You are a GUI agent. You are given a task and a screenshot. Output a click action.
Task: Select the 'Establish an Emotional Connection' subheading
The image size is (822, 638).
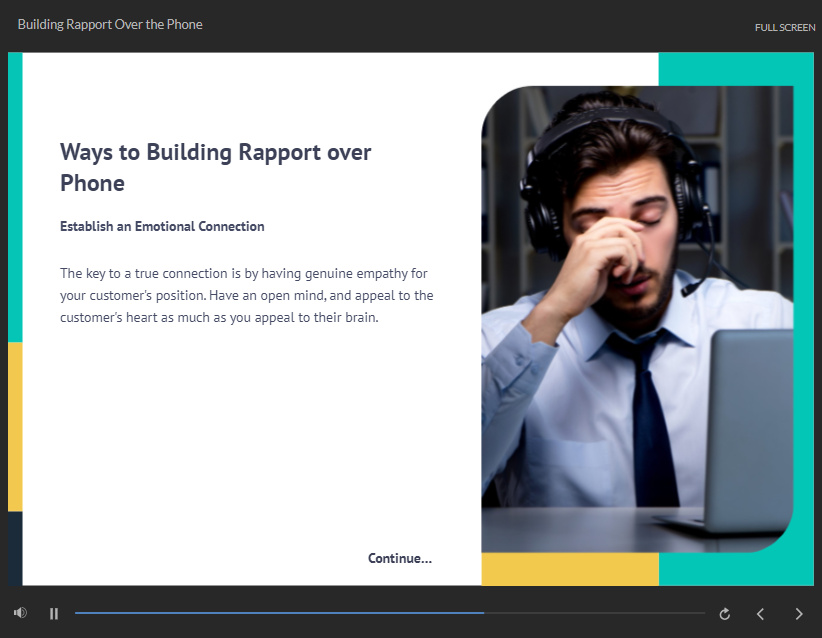pyautogui.click(x=162, y=227)
